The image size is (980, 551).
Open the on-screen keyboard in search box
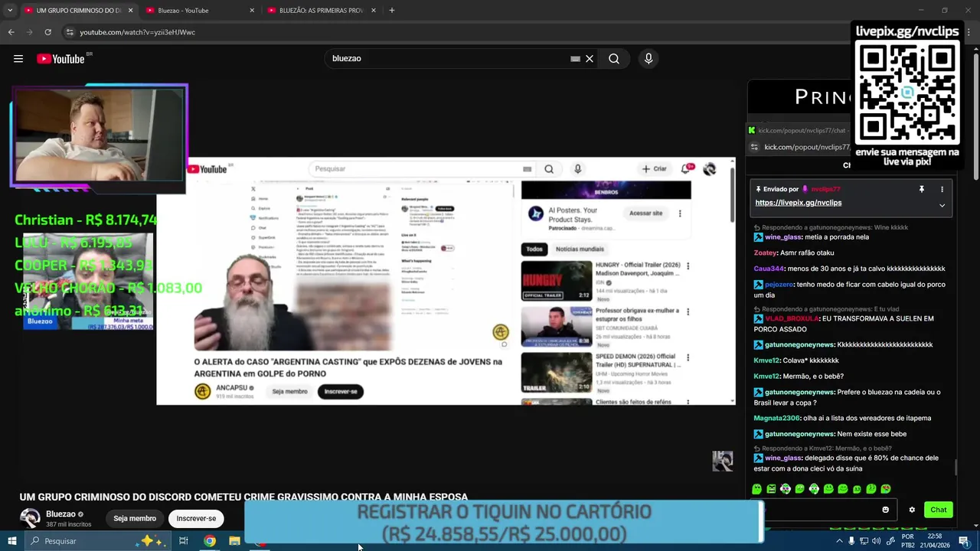click(x=575, y=59)
